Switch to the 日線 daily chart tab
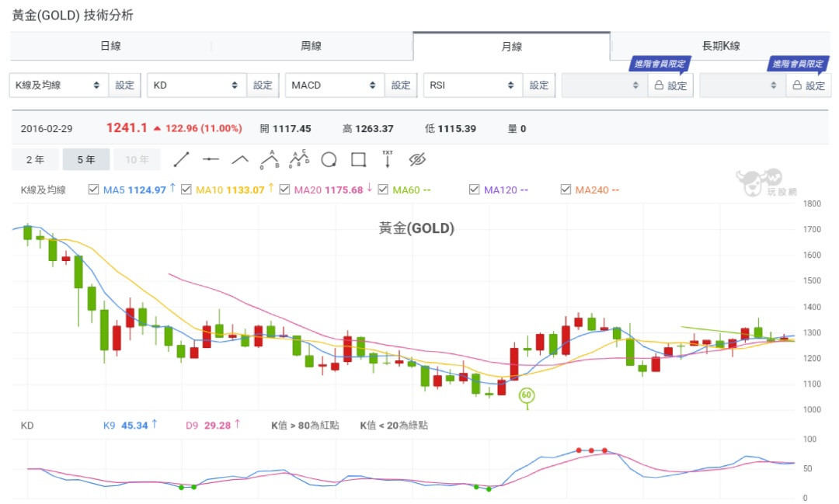Image resolution: width=839 pixels, height=504 pixels. pos(110,47)
